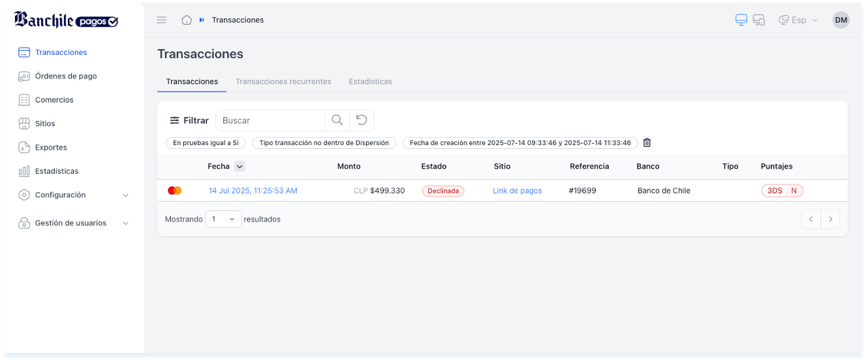Click the magnifier search button
Image resolution: width=868 pixels, height=362 pixels.
[x=337, y=120]
